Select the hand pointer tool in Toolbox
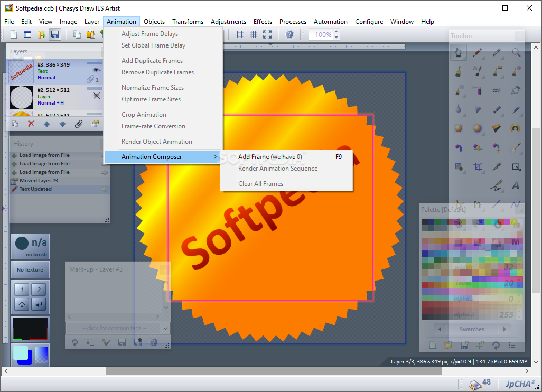The image size is (542, 392). (x=459, y=52)
